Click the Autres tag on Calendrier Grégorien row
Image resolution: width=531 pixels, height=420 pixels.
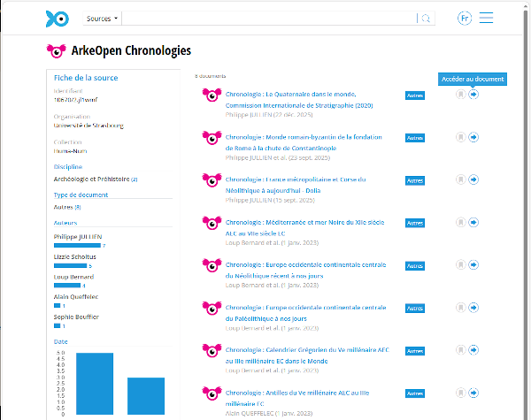point(415,351)
